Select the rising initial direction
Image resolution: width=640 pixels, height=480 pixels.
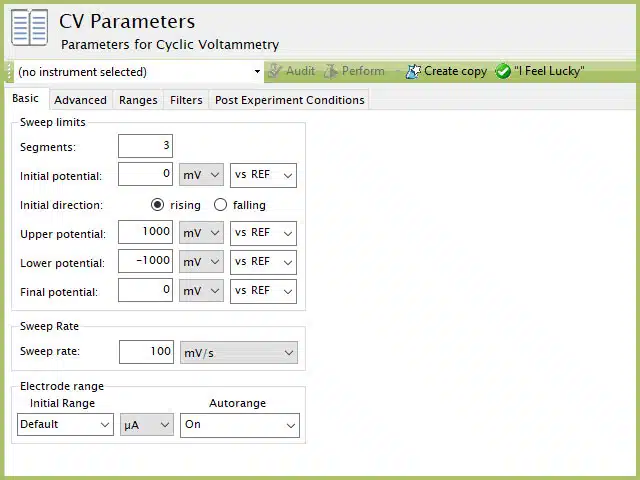tap(157, 204)
